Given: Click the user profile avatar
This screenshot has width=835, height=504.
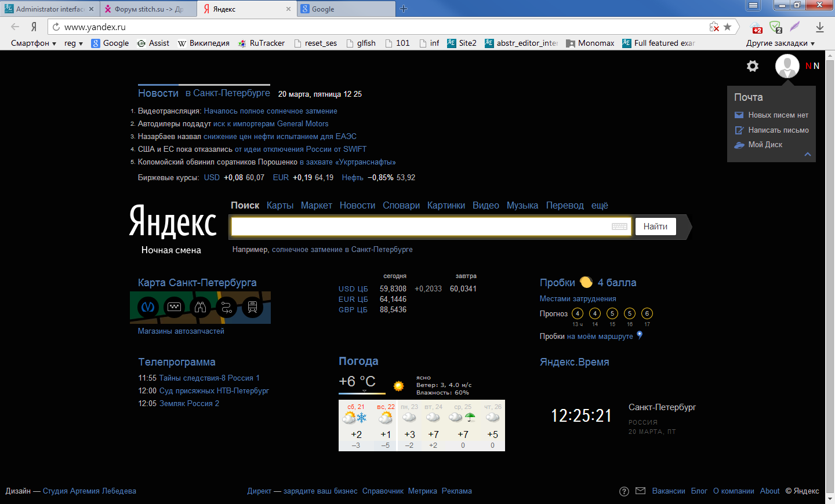Looking at the screenshot, I should click(787, 66).
